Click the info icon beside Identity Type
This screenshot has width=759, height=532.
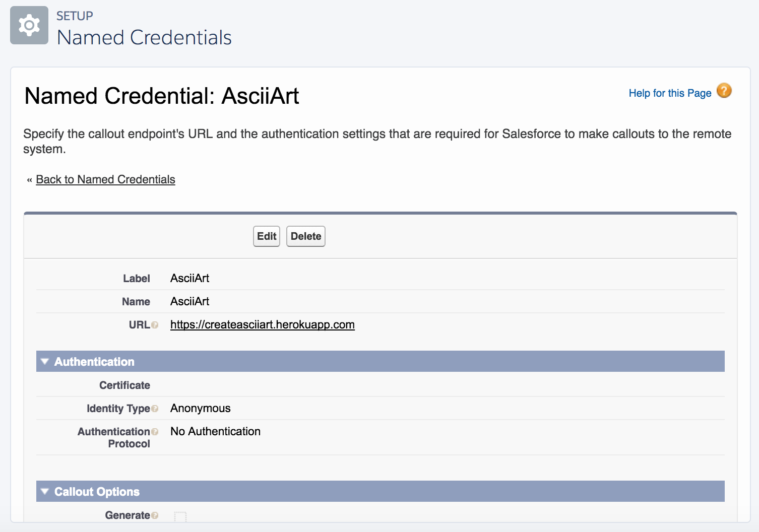tap(155, 409)
